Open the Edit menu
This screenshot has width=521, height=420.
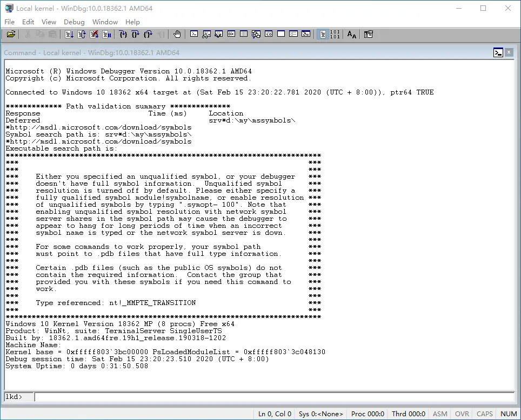[x=28, y=22]
